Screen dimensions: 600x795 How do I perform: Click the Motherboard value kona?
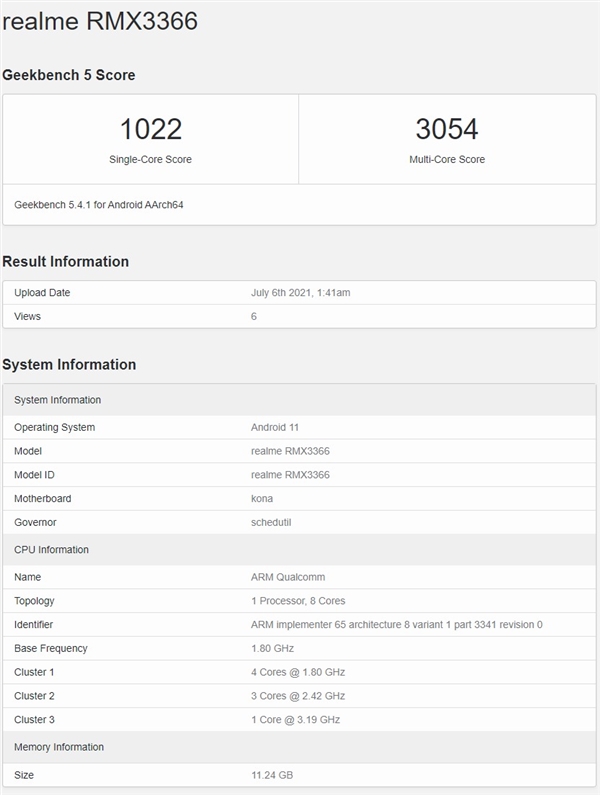click(x=262, y=498)
